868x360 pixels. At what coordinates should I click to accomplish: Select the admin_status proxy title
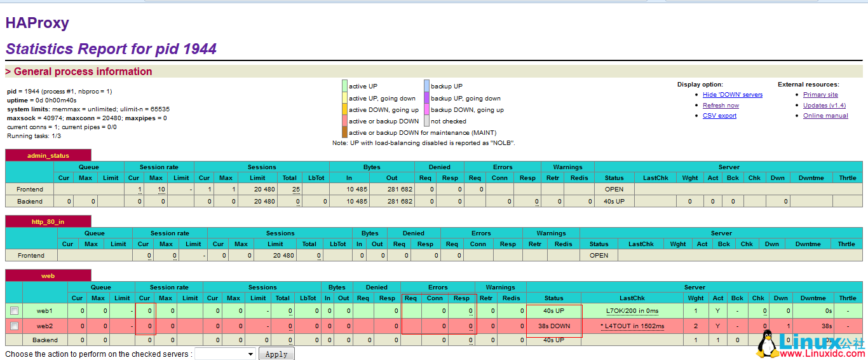[48, 155]
